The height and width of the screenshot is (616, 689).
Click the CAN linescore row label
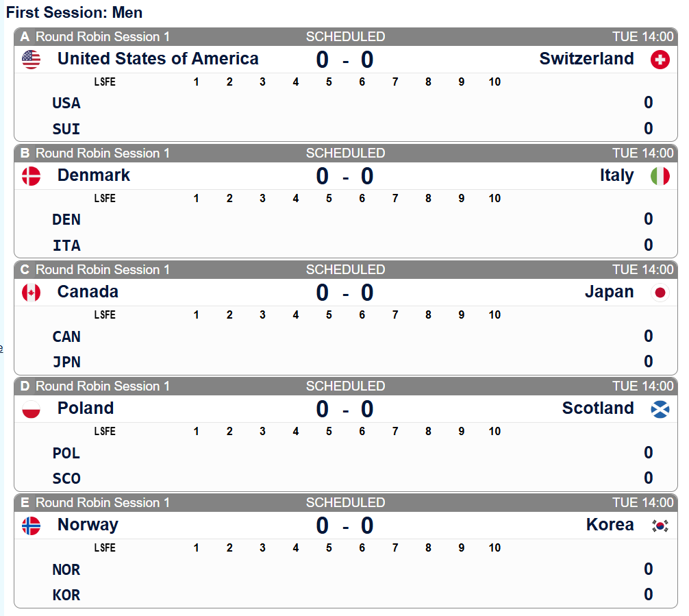tap(66, 336)
